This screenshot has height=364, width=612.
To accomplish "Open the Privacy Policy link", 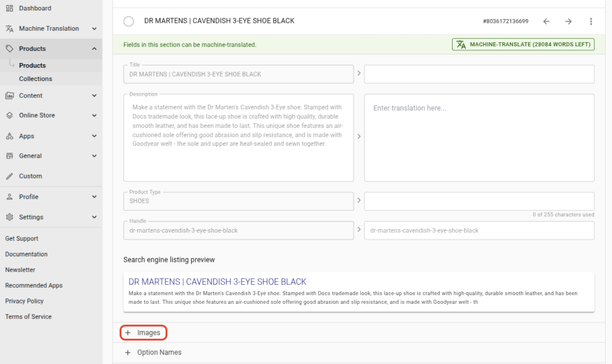I will 24,301.
